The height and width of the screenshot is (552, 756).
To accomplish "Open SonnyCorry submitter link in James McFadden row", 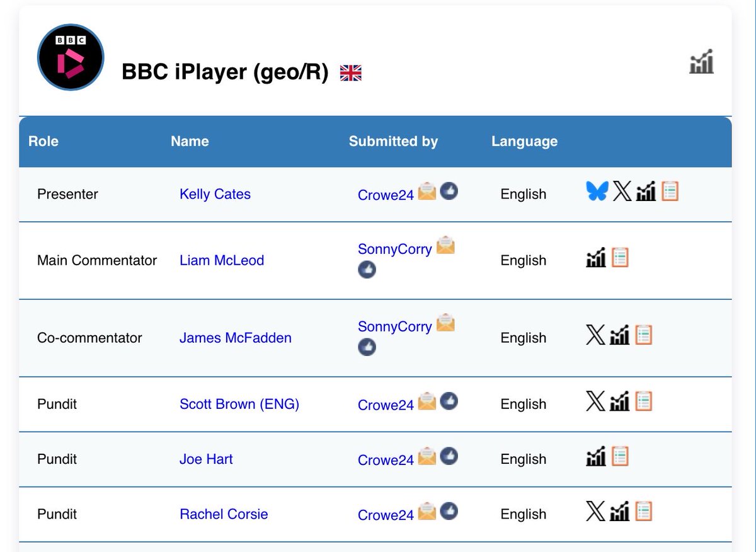I will (395, 326).
